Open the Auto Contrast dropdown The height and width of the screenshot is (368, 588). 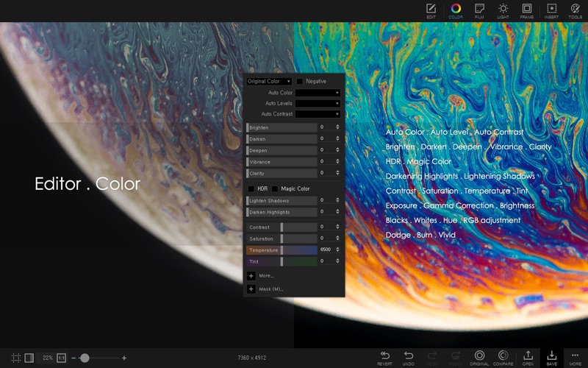tap(318, 114)
